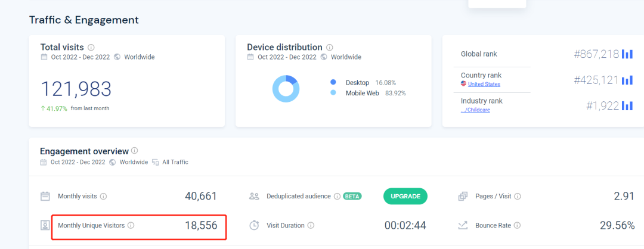Click the 121,983 total visits figure

(76, 89)
